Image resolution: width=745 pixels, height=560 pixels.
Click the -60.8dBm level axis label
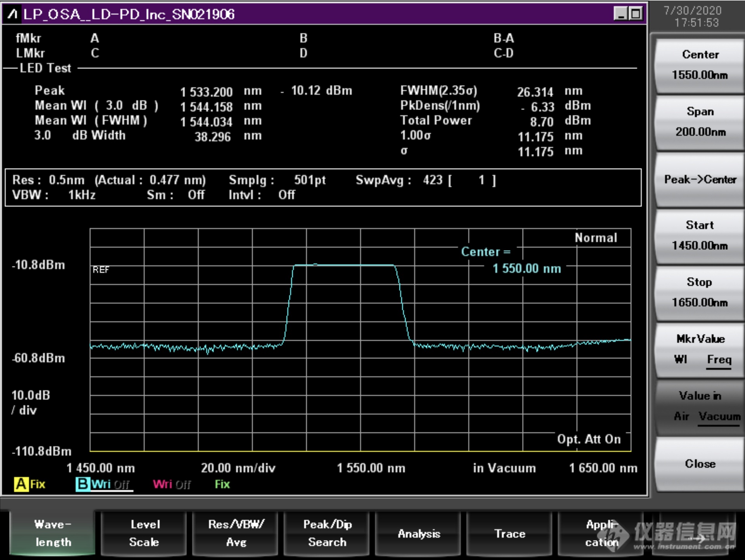[38, 358]
